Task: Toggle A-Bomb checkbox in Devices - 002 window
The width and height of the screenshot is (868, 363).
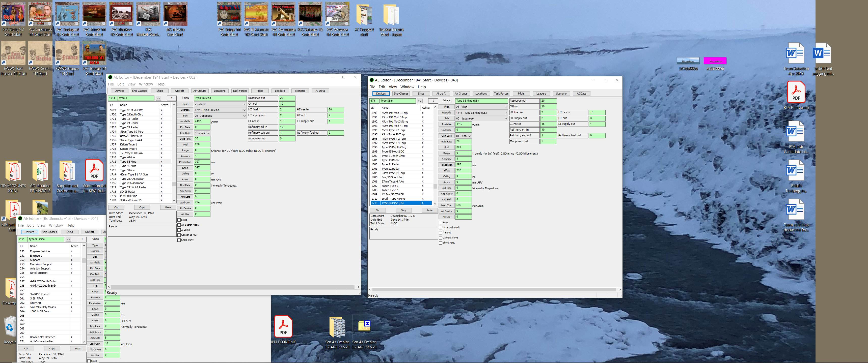Action: [179, 230]
